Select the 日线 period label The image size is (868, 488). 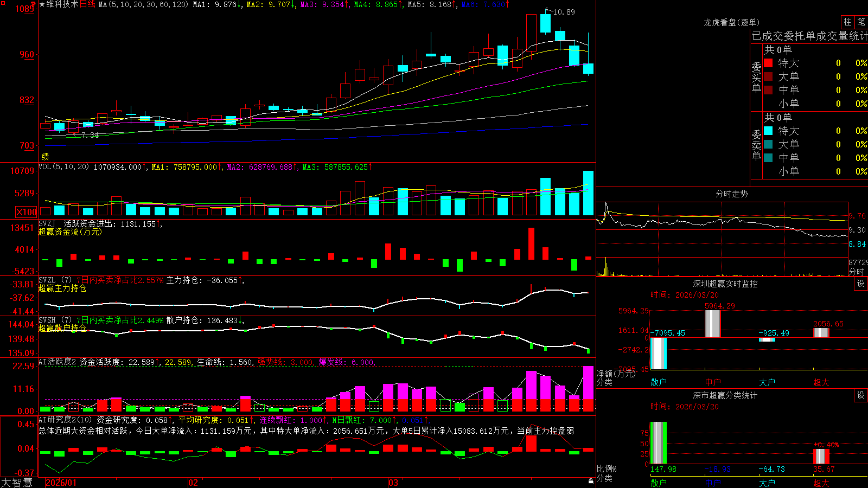[87, 4]
